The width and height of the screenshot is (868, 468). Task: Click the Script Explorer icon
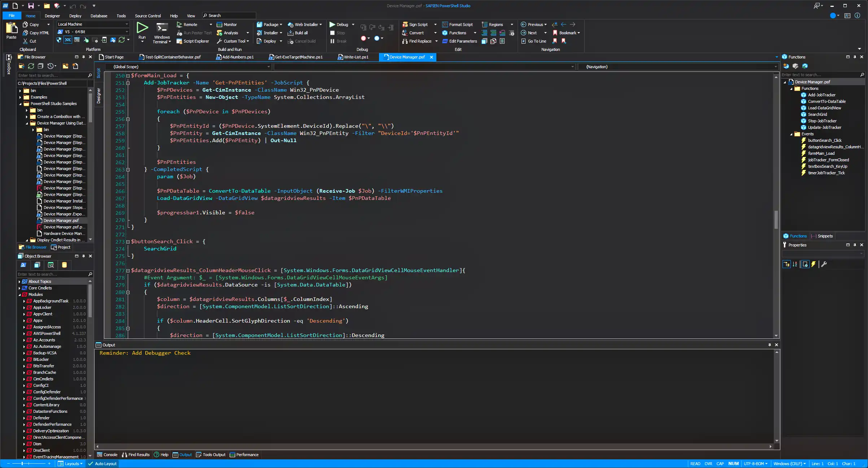[179, 41]
